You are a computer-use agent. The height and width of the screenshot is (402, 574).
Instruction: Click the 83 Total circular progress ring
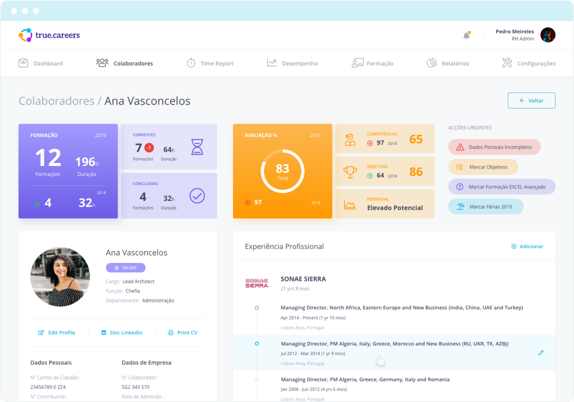[282, 171]
